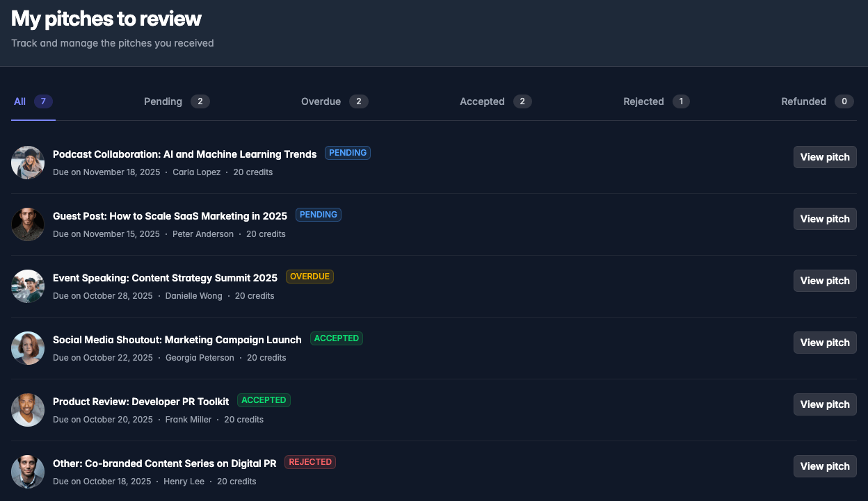
Task: Click the OVERDUE badge on Event Speaking pitch
Action: (310, 276)
